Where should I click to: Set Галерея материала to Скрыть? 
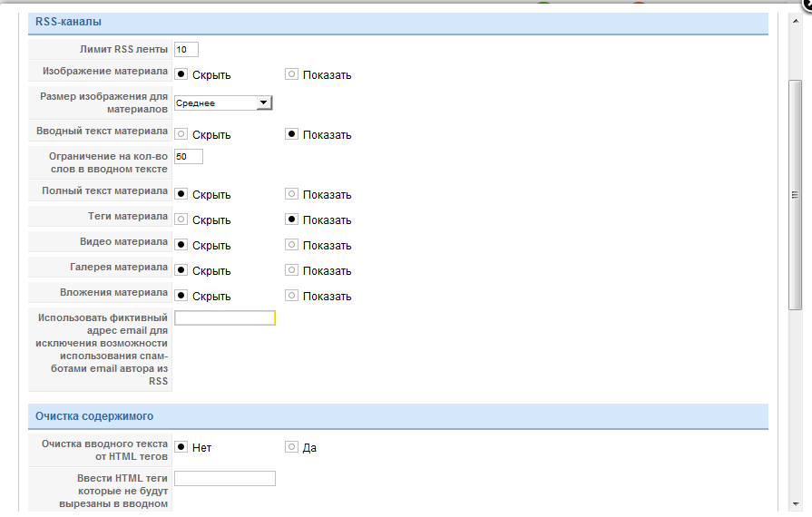(181, 270)
